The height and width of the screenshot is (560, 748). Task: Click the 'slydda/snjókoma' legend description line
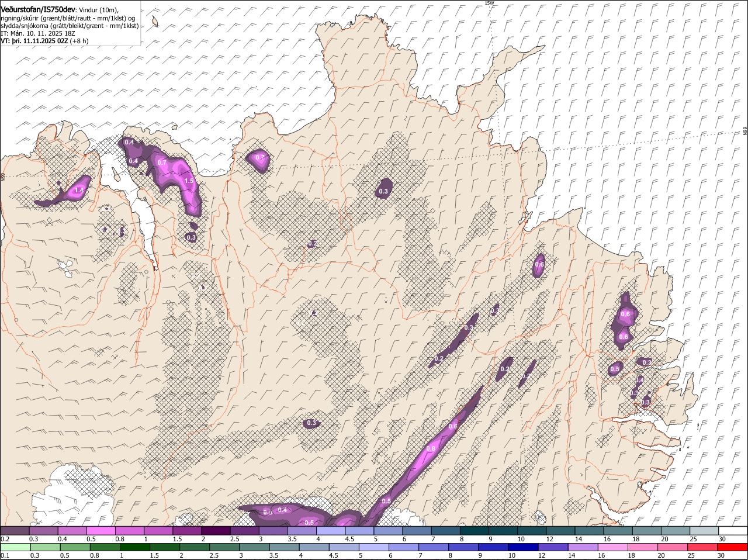pyautogui.click(x=70, y=26)
